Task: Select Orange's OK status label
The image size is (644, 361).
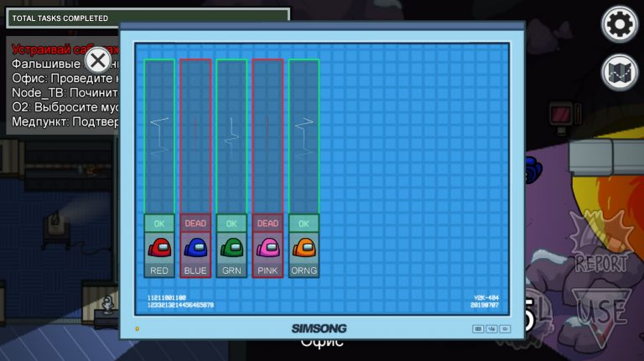Action: coord(304,224)
